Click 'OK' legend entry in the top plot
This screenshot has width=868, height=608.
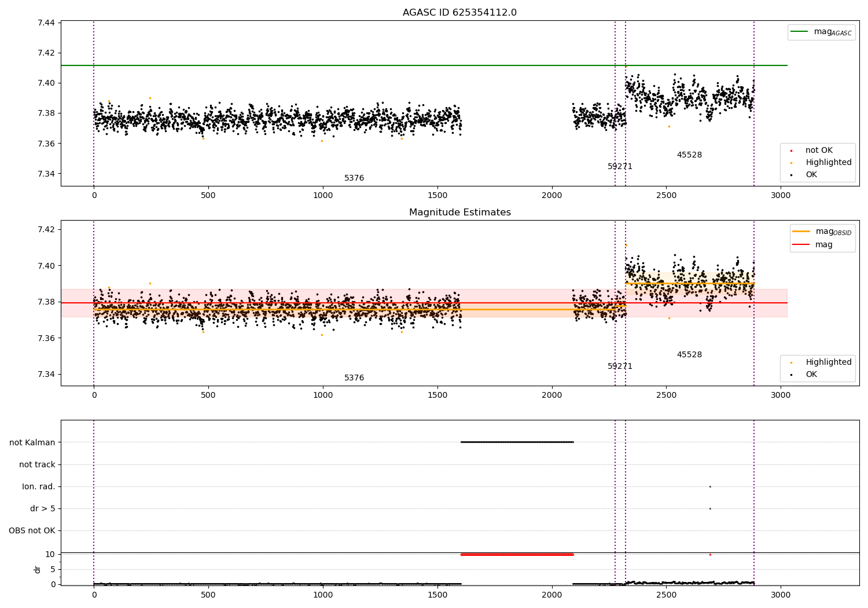tap(811, 175)
